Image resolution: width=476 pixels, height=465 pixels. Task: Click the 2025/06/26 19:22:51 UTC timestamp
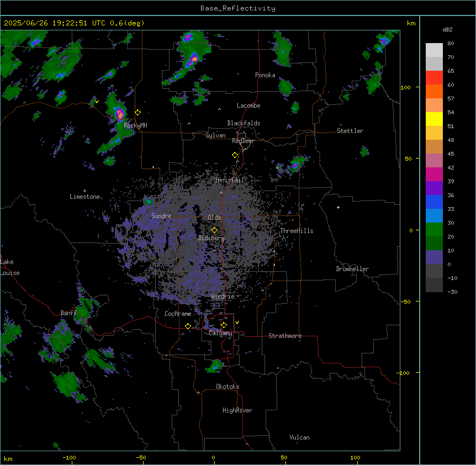[x=55, y=23]
